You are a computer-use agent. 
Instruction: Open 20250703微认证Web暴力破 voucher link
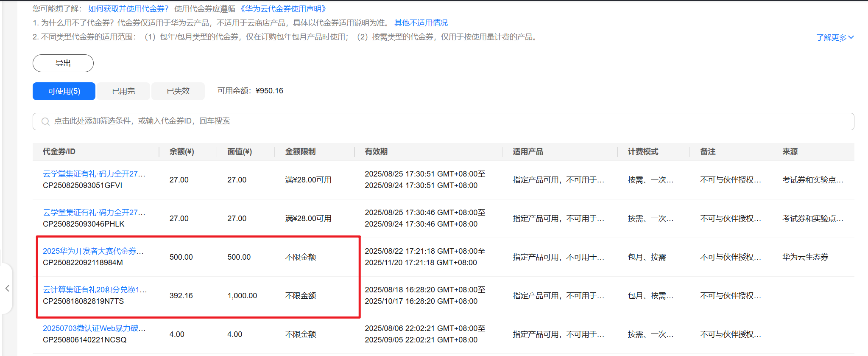[x=94, y=328]
